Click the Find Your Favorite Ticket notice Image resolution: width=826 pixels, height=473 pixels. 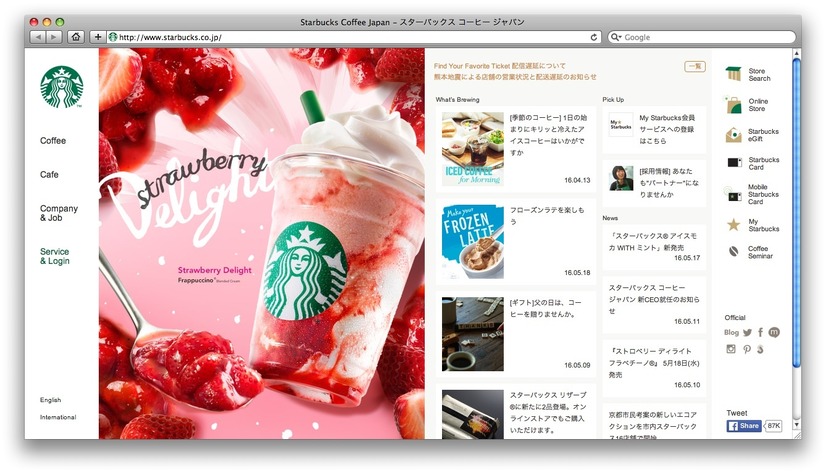pos(499,66)
